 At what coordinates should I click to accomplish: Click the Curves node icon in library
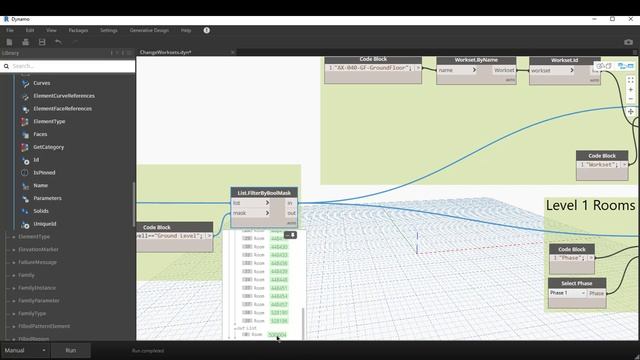pos(25,83)
